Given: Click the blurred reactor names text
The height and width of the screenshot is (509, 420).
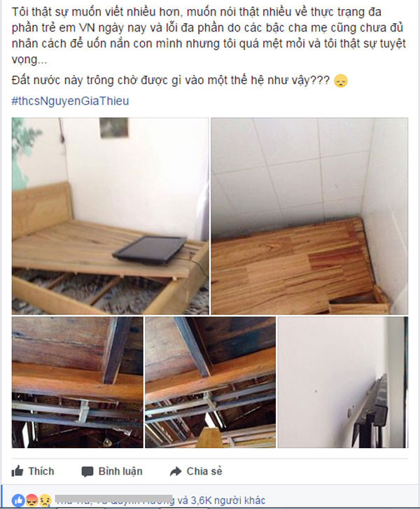Looking at the screenshot, I should tap(113, 501).
